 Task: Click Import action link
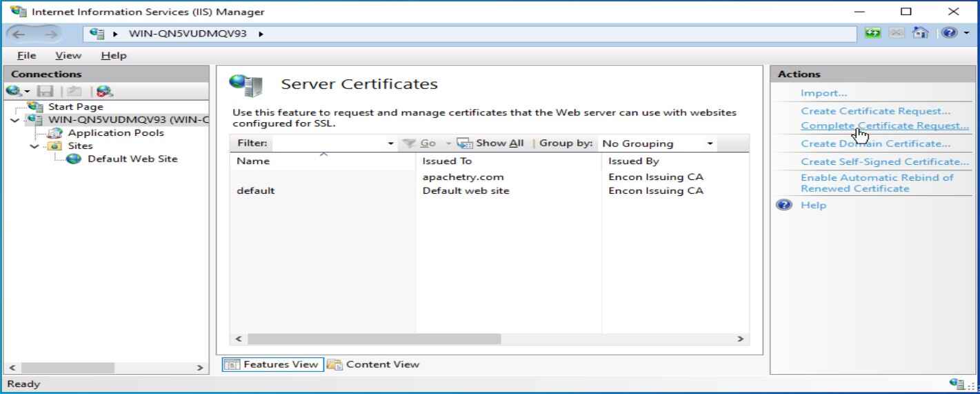click(823, 93)
